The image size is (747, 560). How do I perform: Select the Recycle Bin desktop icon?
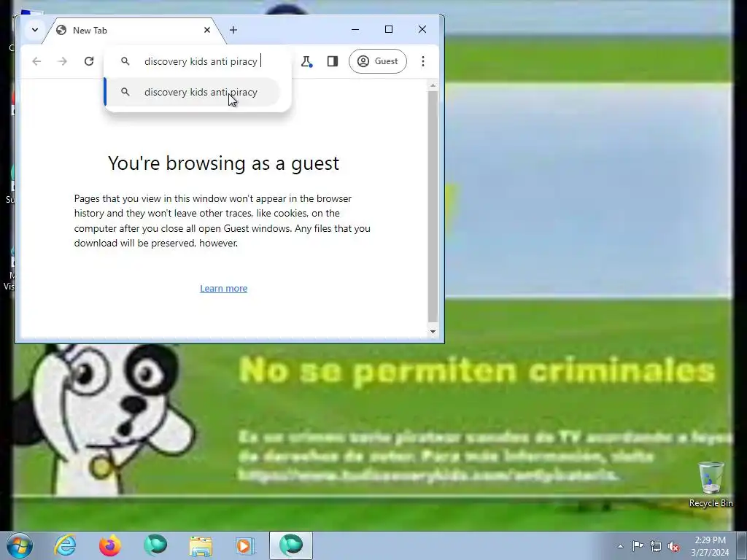[711, 484]
